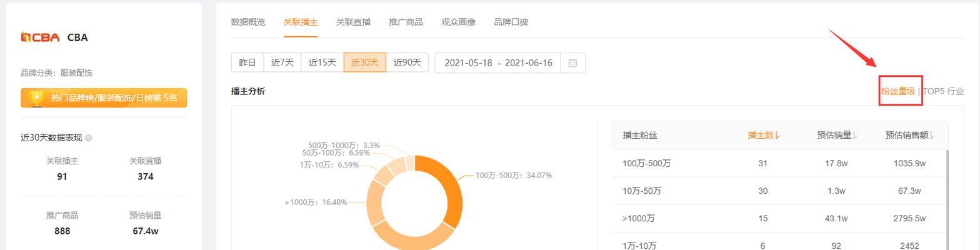The width and height of the screenshot is (980, 250).
Task: Sort table by 播主数 column
Action: click(x=763, y=135)
